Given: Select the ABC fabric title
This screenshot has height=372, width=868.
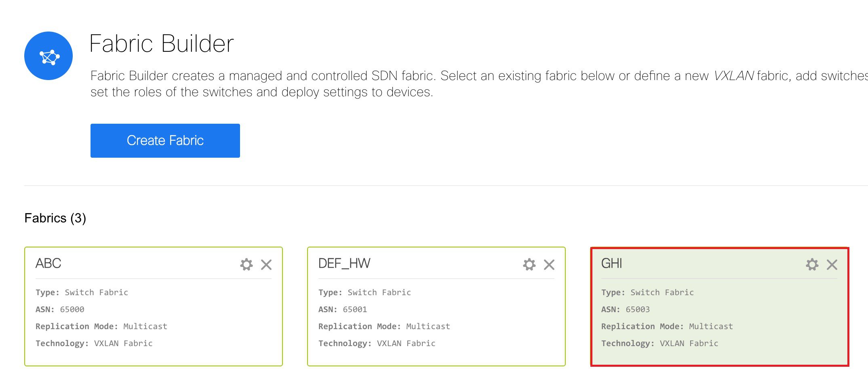Looking at the screenshot, I should 48,264.
